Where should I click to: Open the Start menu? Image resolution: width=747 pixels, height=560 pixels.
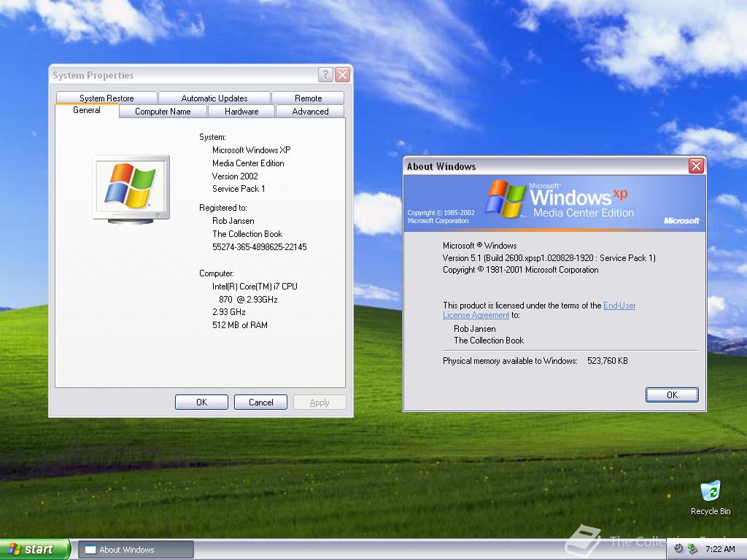coord(33,548)
